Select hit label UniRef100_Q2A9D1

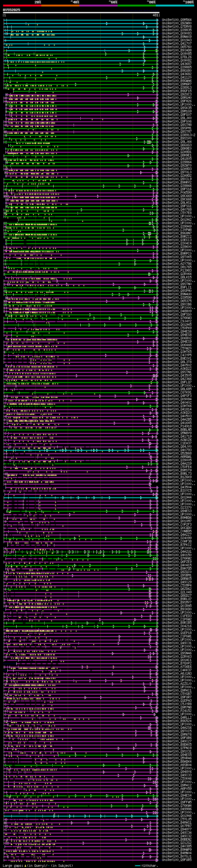(176, 152)
